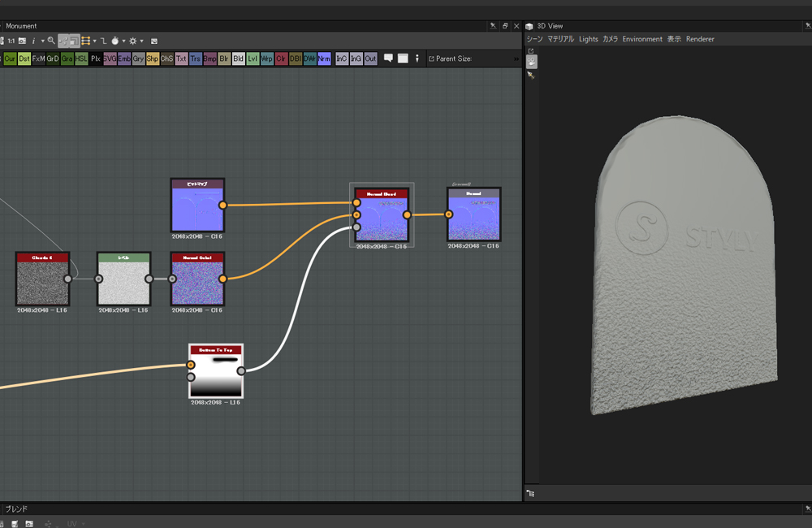The height and width of the screenshot is (528, 812).
Task: Add a Uniform Color node via Clr
Action: pyautogui.click(x=281, y=58)
